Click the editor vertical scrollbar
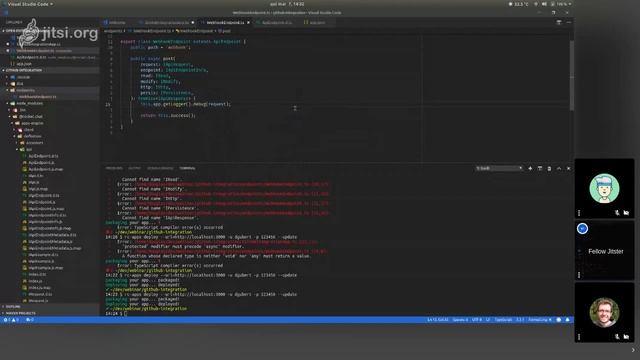 [x=572, y=75]
